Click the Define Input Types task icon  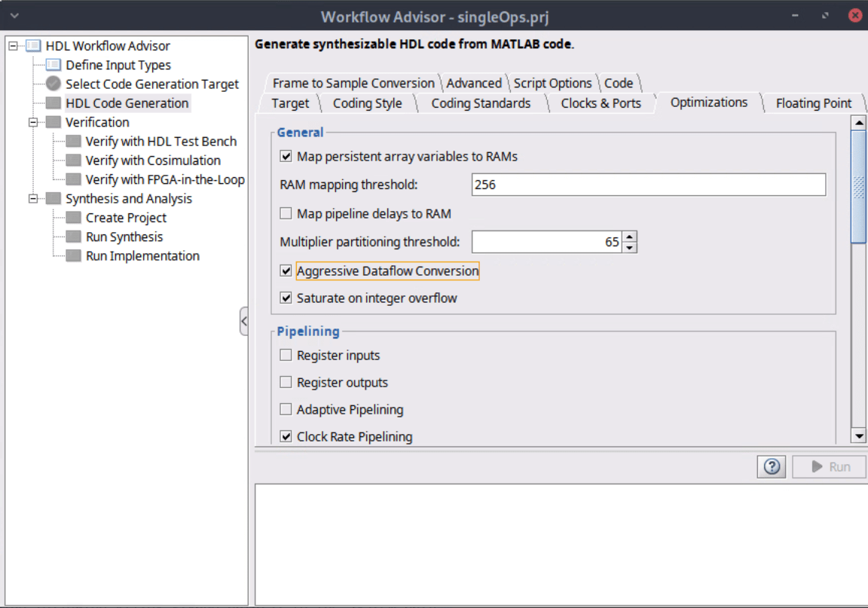53,66
